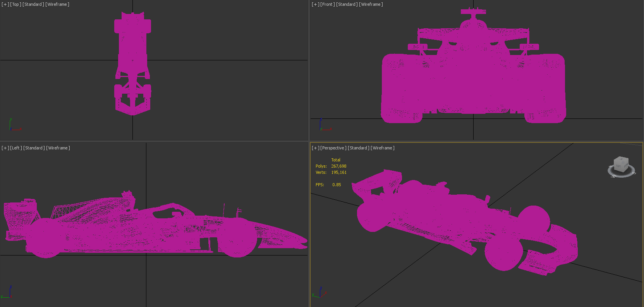Click the [Left] view label menu
This screenshot has height=307, width=644.
click(16, 148)
